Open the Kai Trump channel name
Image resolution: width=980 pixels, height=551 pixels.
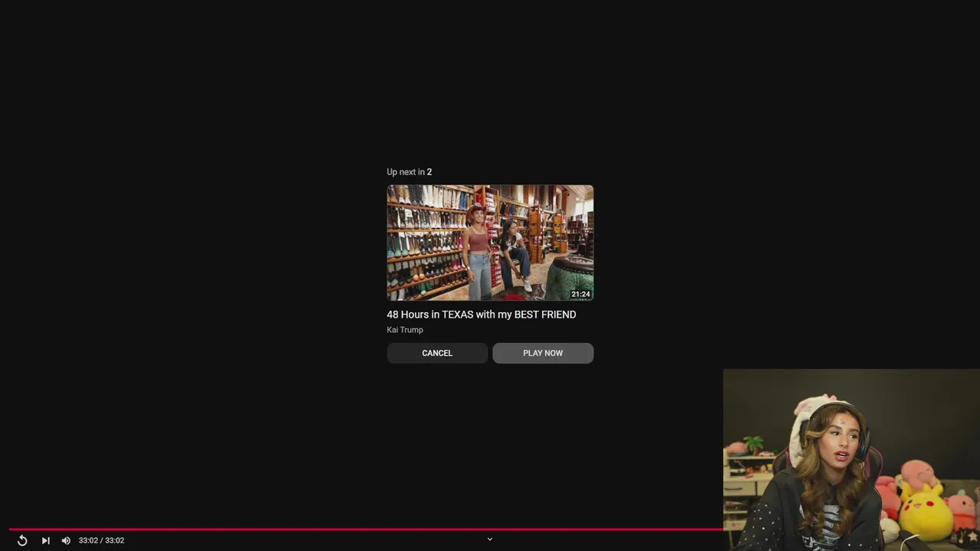click(405, 330)
